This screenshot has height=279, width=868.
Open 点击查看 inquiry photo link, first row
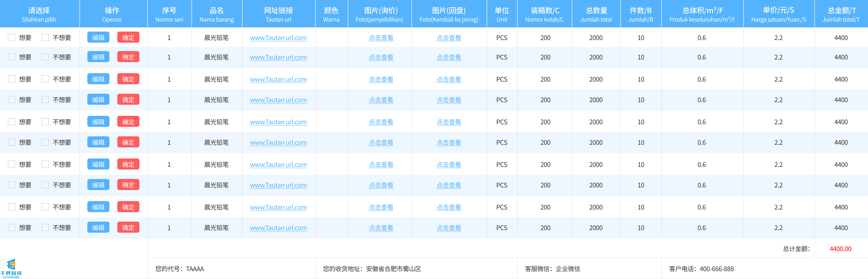(x=381, y=38)
